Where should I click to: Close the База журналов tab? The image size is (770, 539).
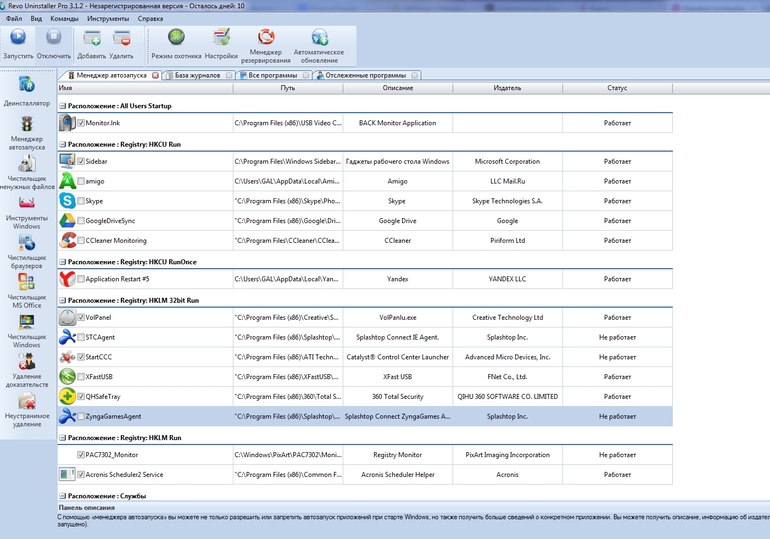click(229, 75)
